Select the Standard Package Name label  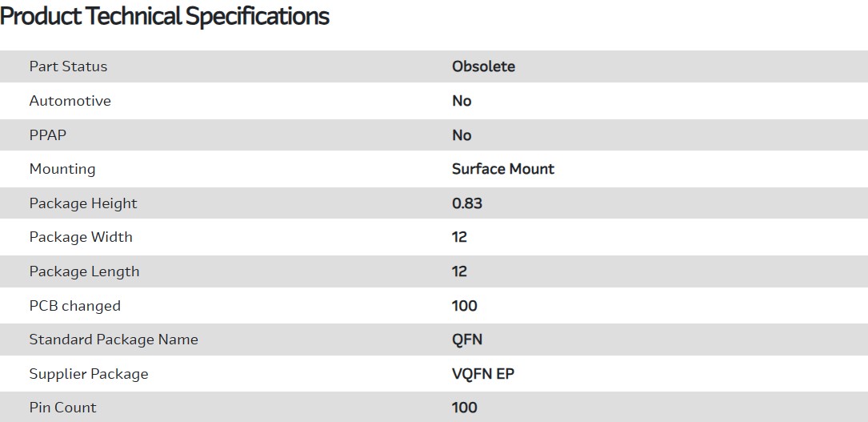[x=114, y=340]
